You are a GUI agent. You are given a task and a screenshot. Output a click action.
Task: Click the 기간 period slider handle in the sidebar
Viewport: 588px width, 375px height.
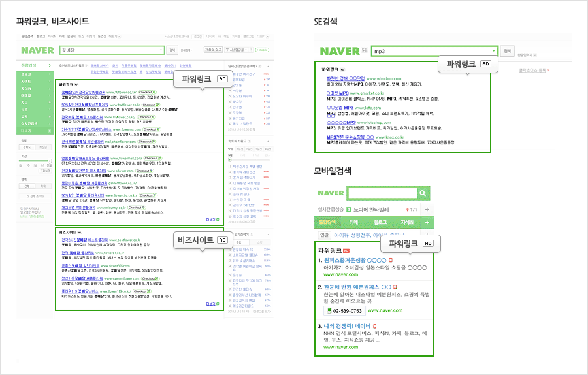tap(49, 161)
